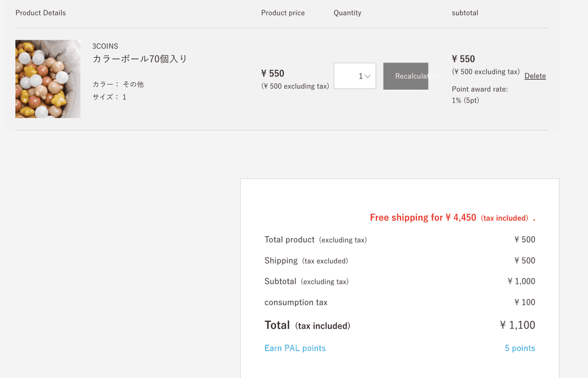
Task: Click the Total (tax included) label
Action: point(307,325)
